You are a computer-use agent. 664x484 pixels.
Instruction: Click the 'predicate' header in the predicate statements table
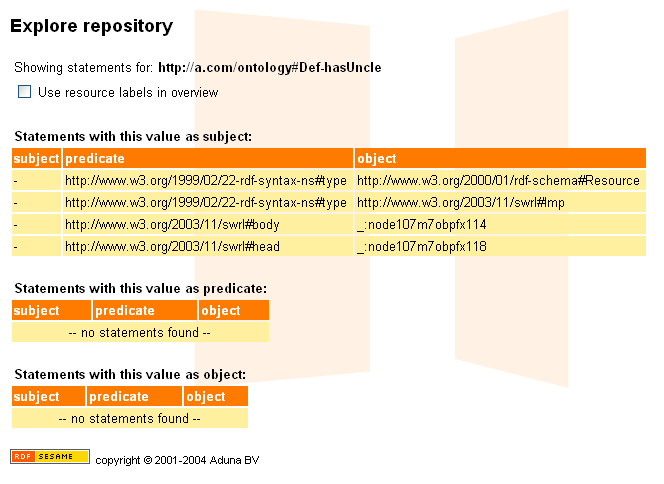(x=125, y=311)
